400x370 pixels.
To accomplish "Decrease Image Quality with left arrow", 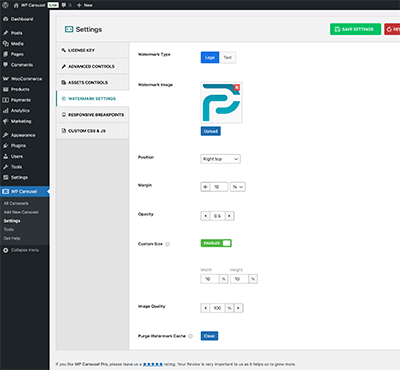I will coord(205,308).
